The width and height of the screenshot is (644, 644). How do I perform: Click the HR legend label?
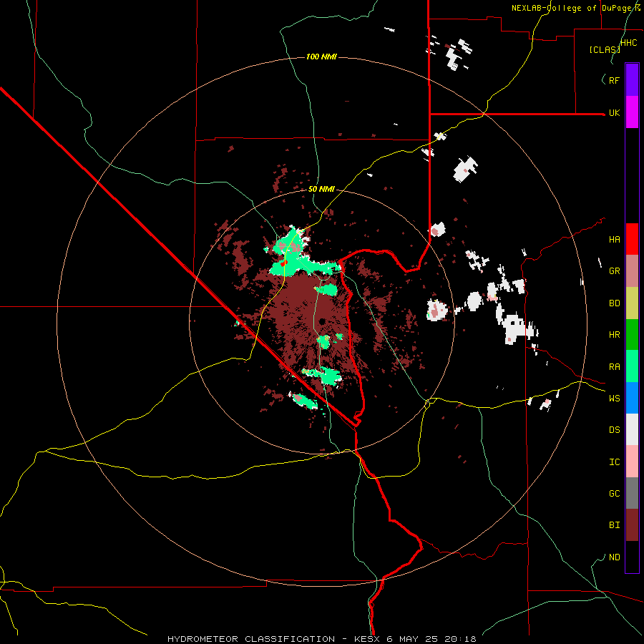click(614, 335)
